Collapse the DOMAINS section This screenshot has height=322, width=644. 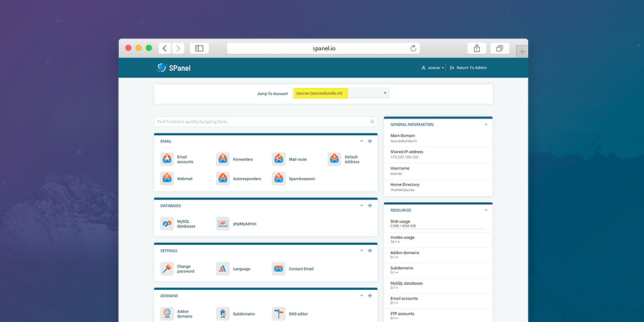tap(361, 296)
